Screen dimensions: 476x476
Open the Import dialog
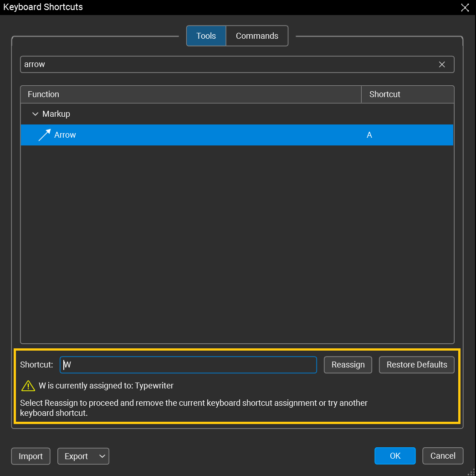(x=31, y=456)
